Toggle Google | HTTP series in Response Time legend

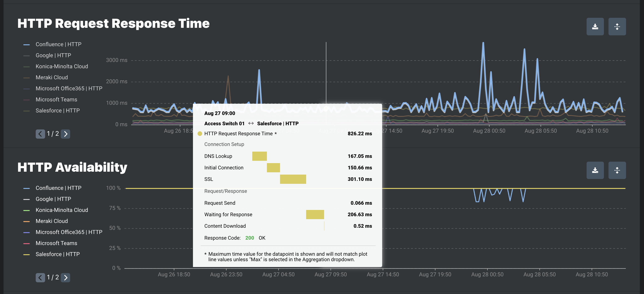point(47,55)
